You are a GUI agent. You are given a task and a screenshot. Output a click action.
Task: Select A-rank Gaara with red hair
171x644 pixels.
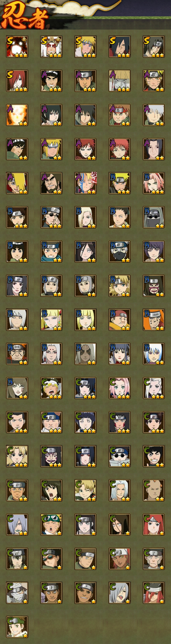point(85,149)
